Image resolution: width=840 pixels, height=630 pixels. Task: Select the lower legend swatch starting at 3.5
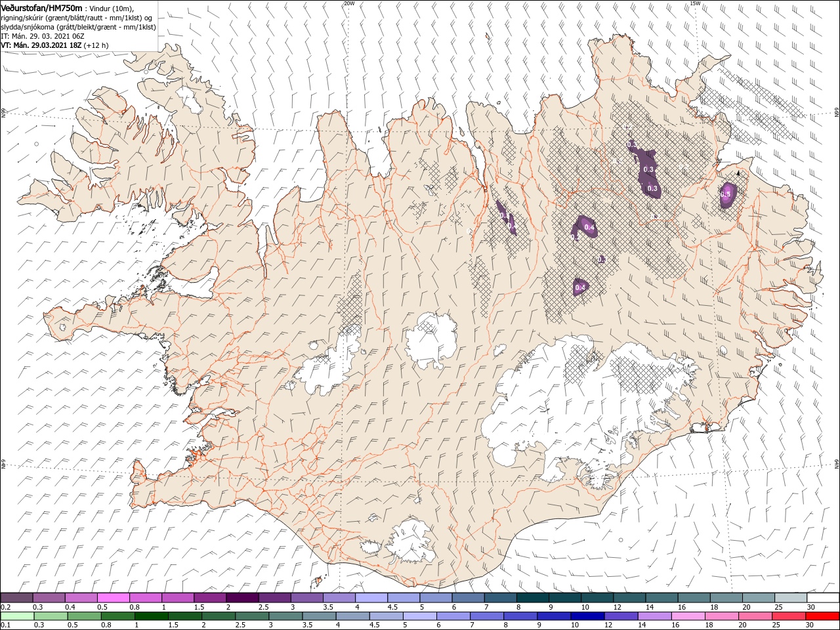[320, 616]
